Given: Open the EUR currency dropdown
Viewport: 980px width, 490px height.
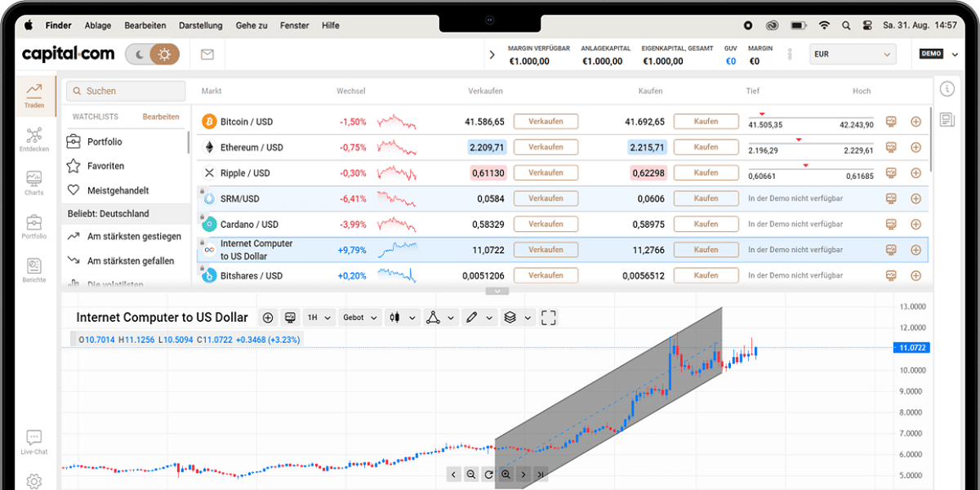Looking at the screenshot, I should point(853,55).
